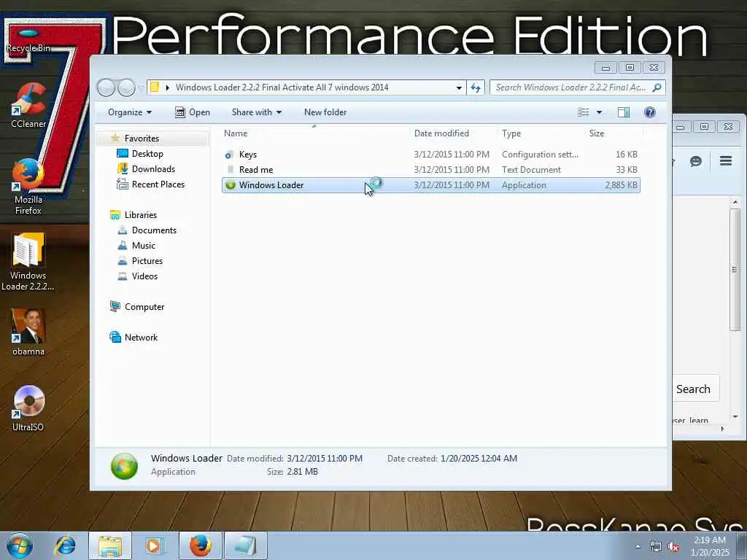Open Music library in navigation pane
The image size is (747, 560).
[x=144, y=246]
